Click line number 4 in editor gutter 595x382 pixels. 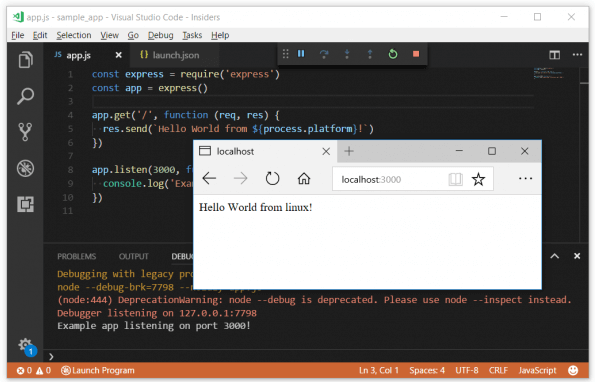click(x=70, y=115)
